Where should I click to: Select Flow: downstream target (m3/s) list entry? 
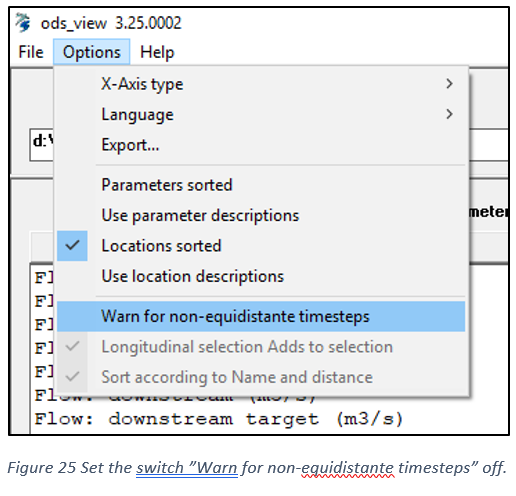(x=219, y=419)
